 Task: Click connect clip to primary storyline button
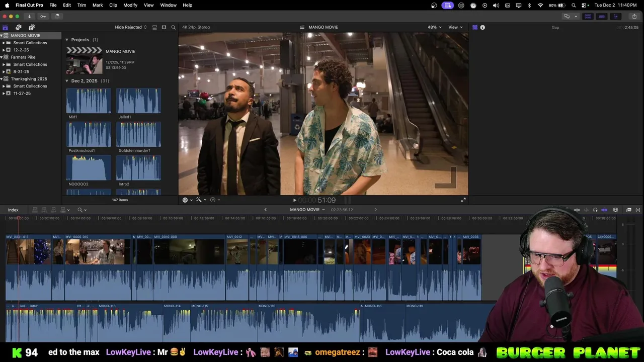point(35,210)
